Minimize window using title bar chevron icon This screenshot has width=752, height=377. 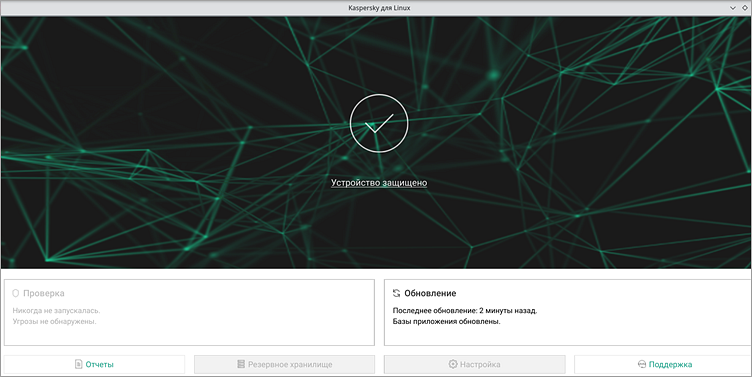[733, 8]
